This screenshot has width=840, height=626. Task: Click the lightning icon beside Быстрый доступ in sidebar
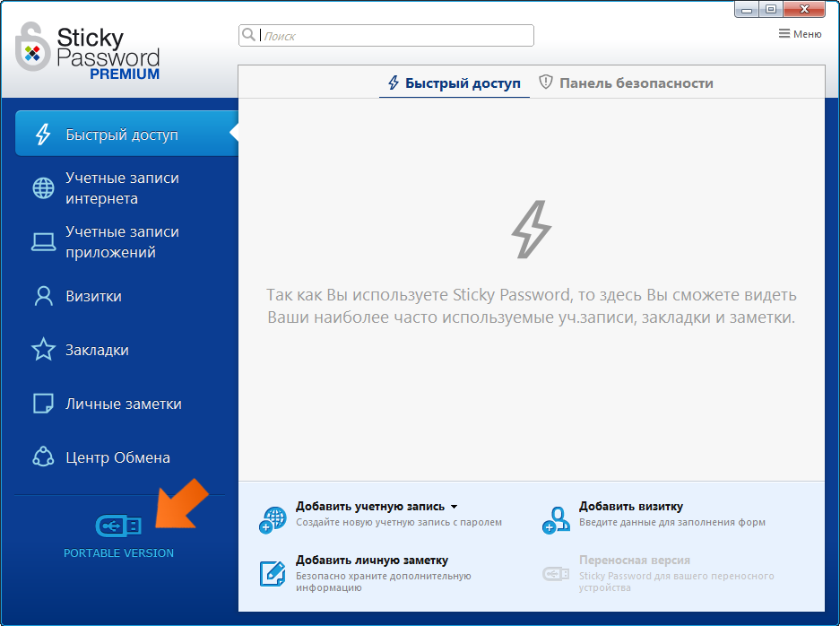coord(43,135)
